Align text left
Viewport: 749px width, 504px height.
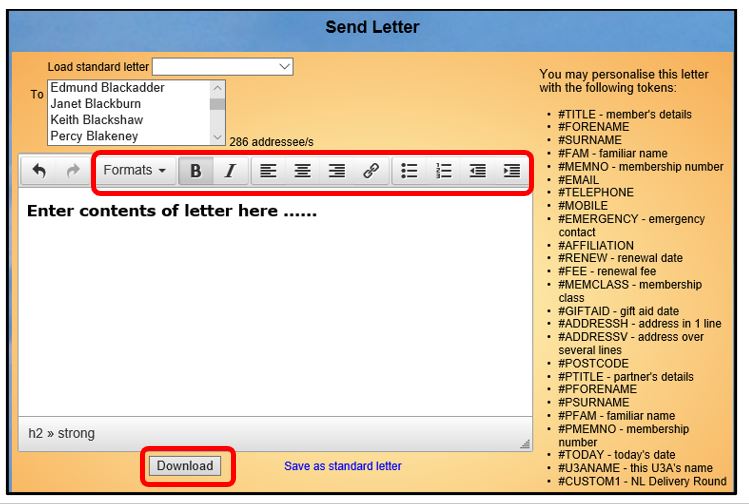[268, 171]
